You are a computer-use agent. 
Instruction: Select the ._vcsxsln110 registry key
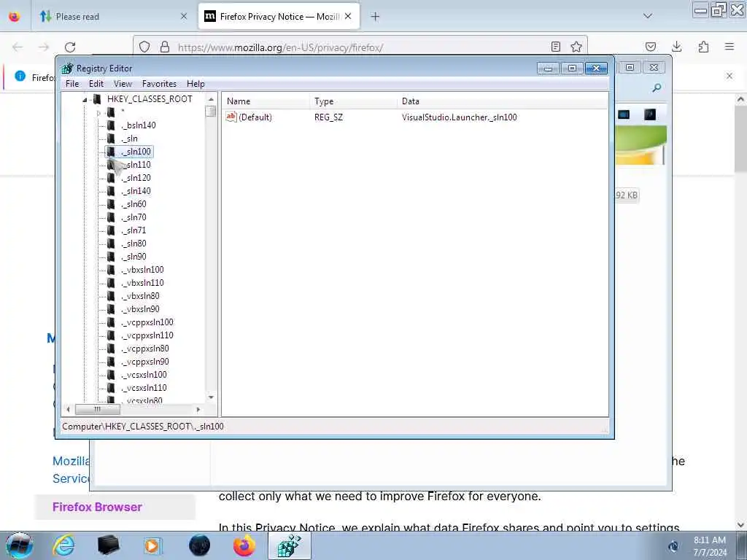tap(144, 388)
